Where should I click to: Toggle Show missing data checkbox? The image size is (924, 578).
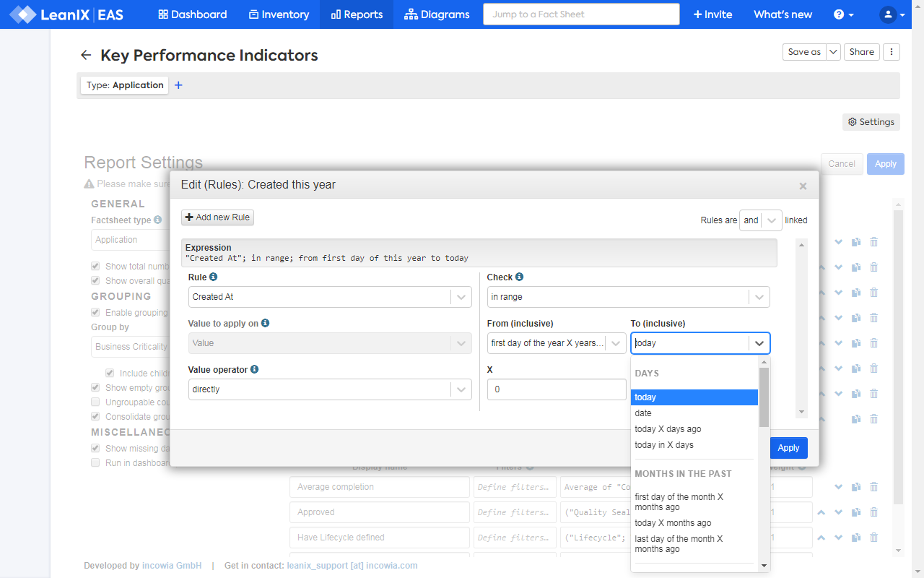pyautogui.click(x=95, y=448)
